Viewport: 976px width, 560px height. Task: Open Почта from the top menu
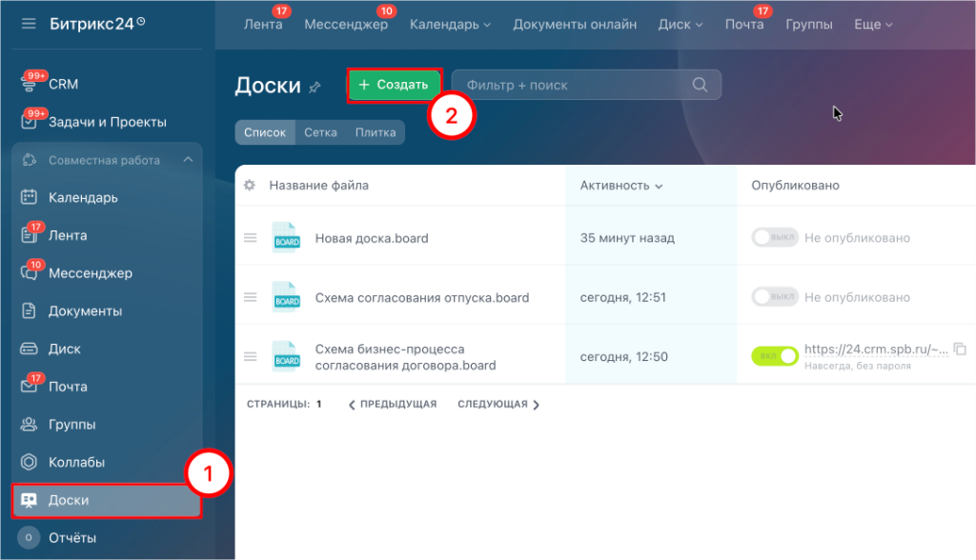click(x=744, y=24)
